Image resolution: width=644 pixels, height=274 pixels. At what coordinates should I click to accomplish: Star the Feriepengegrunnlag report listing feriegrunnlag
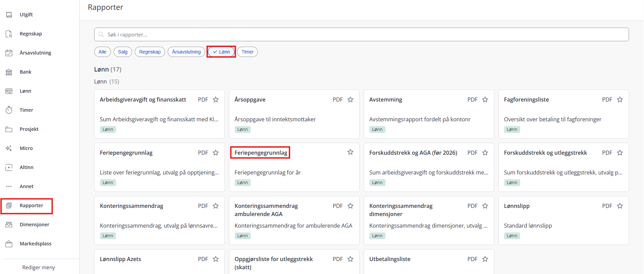pos(216,153)
